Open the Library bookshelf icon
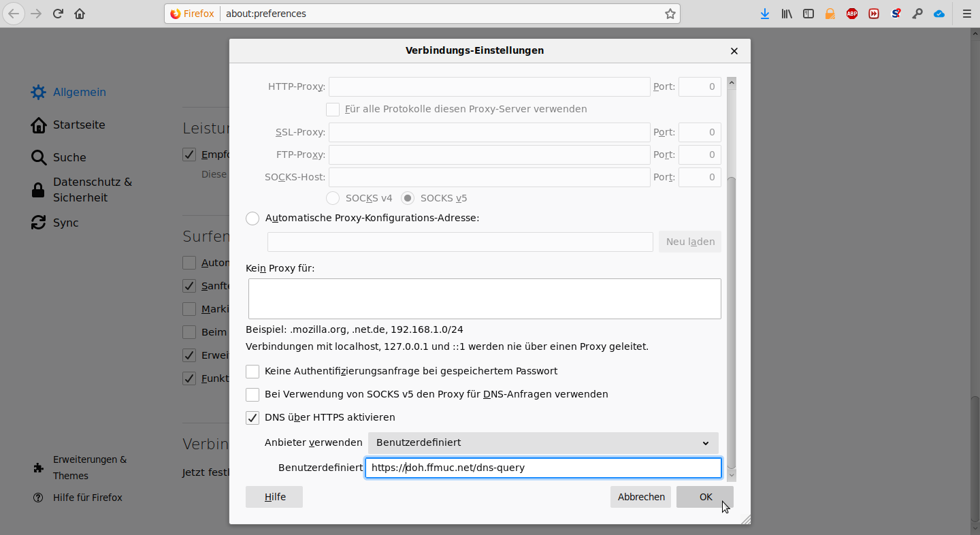 click(787, 14)
